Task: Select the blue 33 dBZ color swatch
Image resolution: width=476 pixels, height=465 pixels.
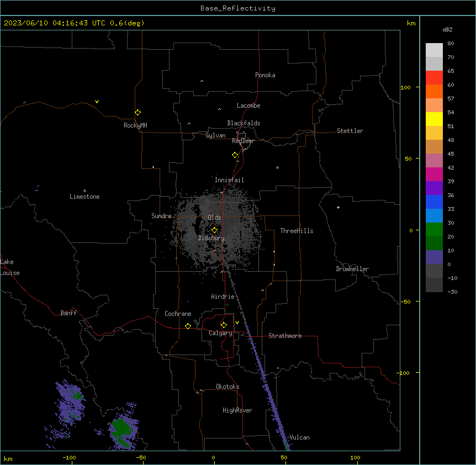Action: (x=434, y=202)
